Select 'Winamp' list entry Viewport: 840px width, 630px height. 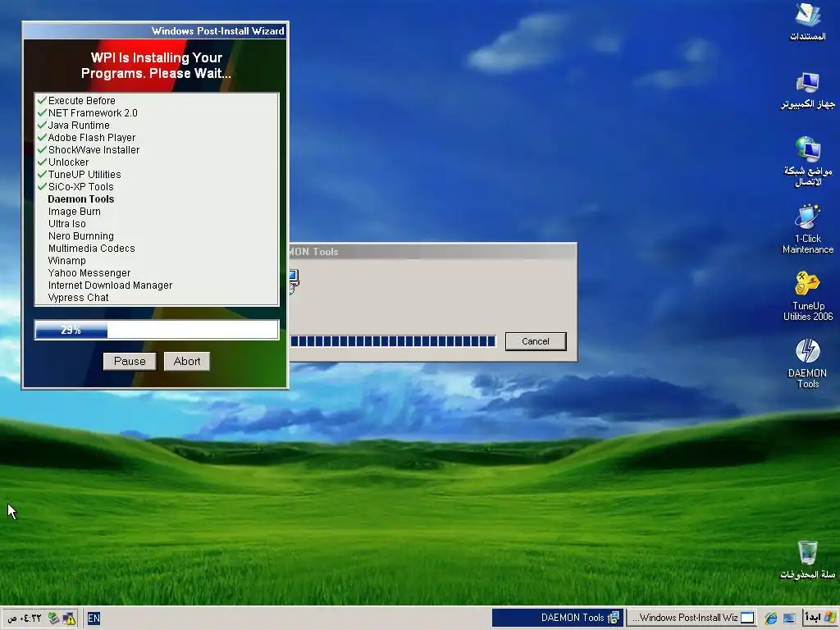(x=67, y=260)
